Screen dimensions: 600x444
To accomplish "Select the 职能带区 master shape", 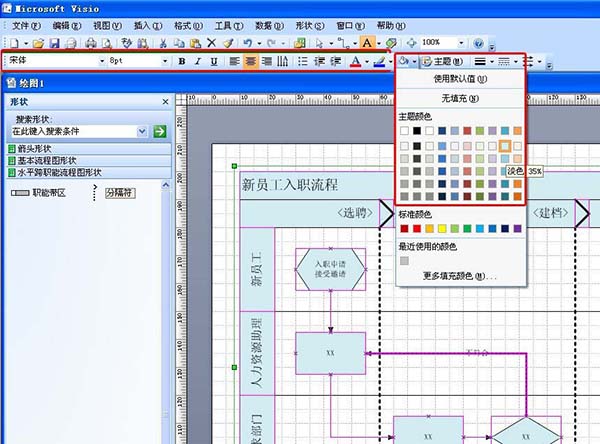I will point(38,193).
